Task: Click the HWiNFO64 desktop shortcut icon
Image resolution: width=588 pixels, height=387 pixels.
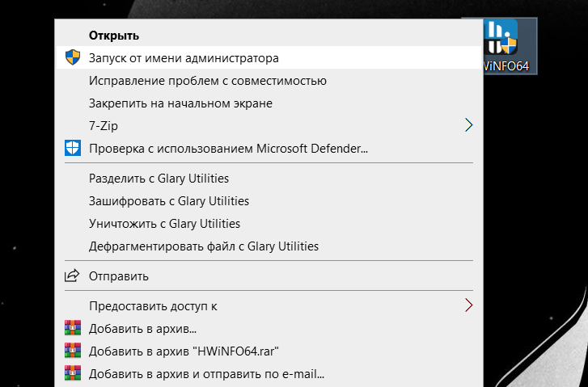Action: (501, 37)
